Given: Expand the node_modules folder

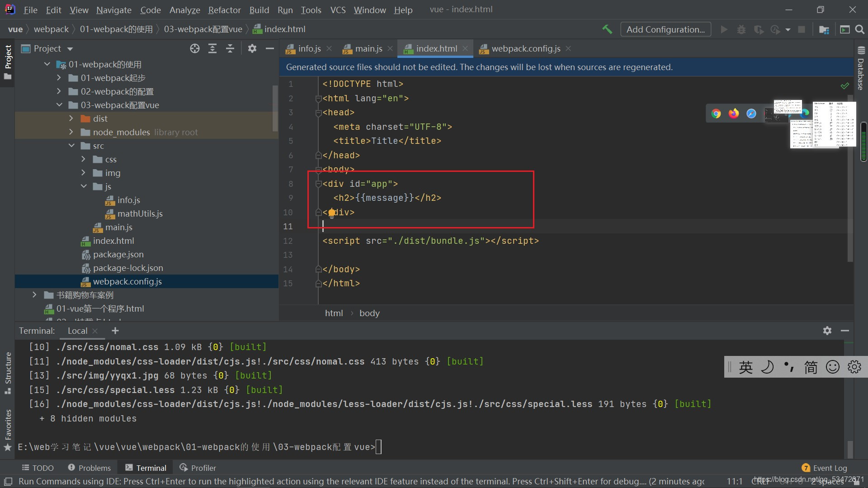Looking at the screenshot, I should point(71,132).
